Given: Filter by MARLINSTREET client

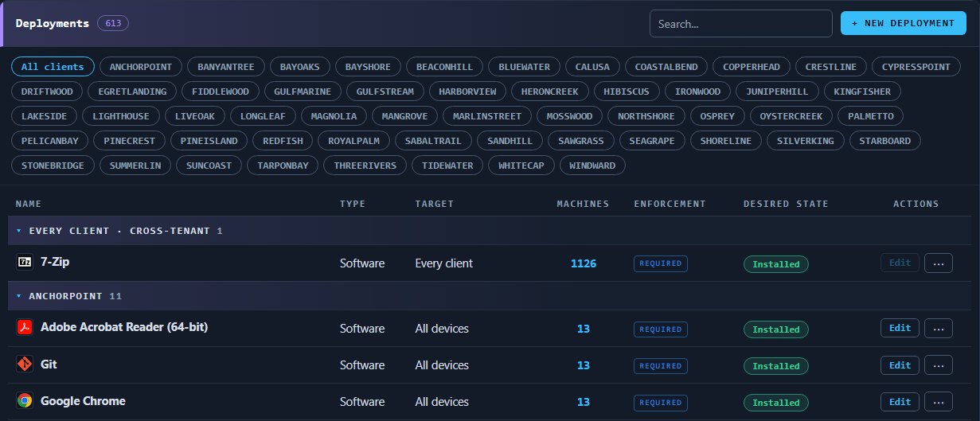Looking at the screenshot, I should coord(487,116).
